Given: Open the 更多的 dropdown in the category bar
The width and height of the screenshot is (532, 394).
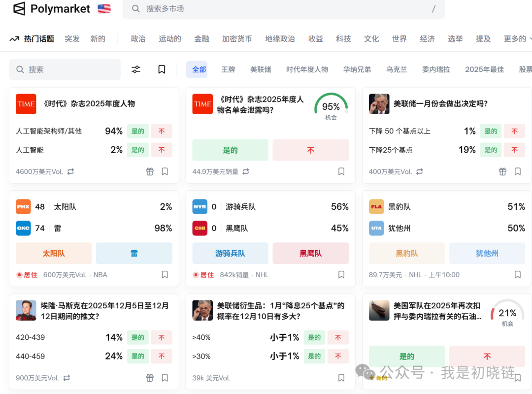Looking at the screenshot, I should 515,38.
